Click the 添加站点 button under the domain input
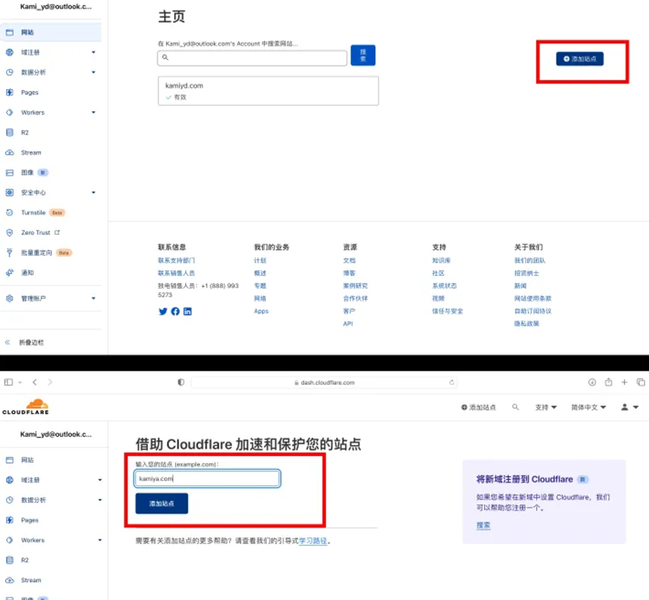This screenshot has height=600, width=649. (162, 504)
